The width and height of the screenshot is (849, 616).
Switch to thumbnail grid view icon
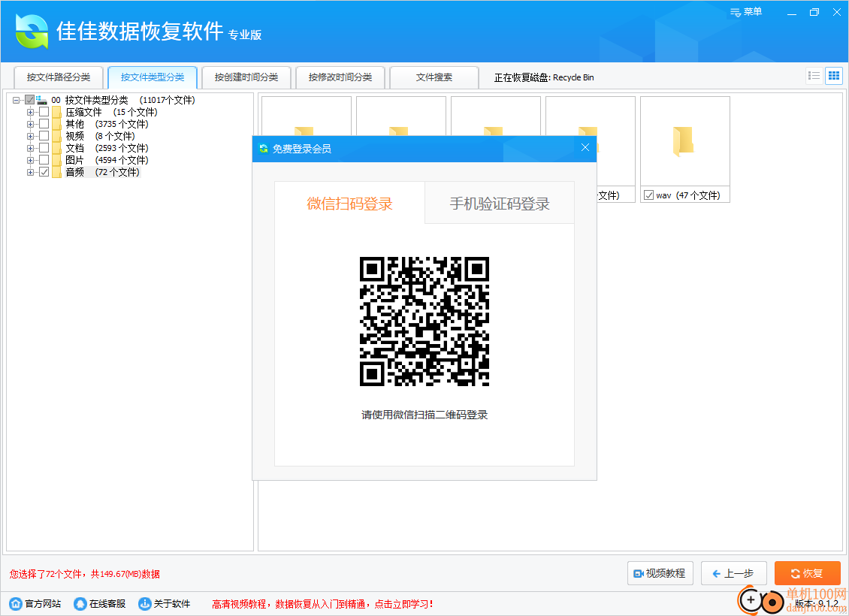point(834,76)
